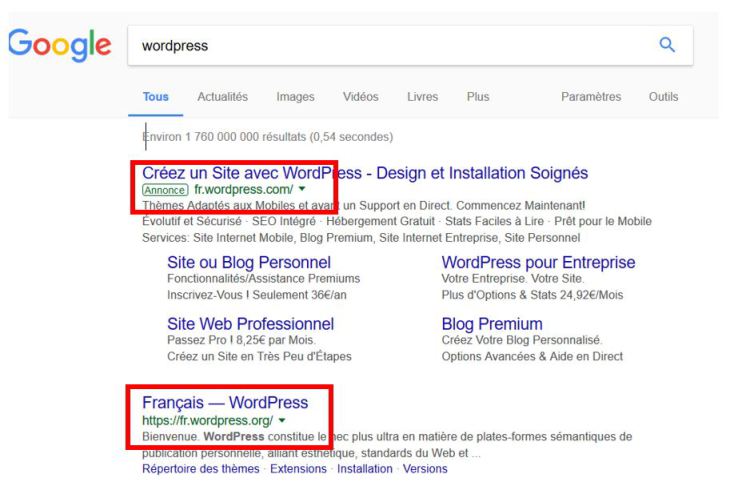Screen dimensions: 730x502
Task: Select the Livres tab
Action: [x=422, y=97]
